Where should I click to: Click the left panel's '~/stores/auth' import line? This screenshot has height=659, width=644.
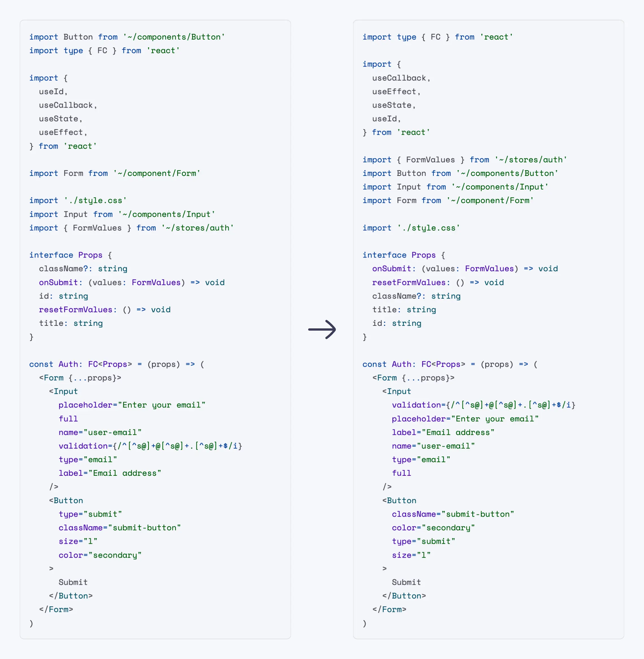(131, 228)
